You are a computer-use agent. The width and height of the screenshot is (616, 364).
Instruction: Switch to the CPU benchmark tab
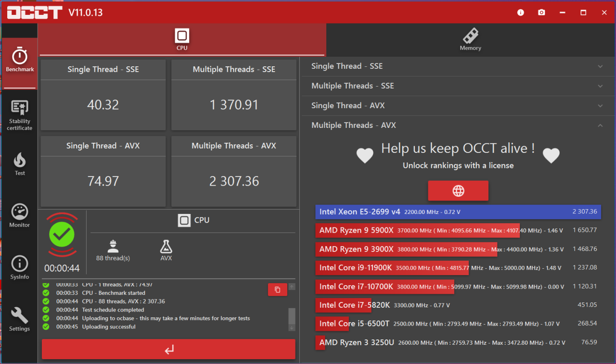tap(182, 40)
